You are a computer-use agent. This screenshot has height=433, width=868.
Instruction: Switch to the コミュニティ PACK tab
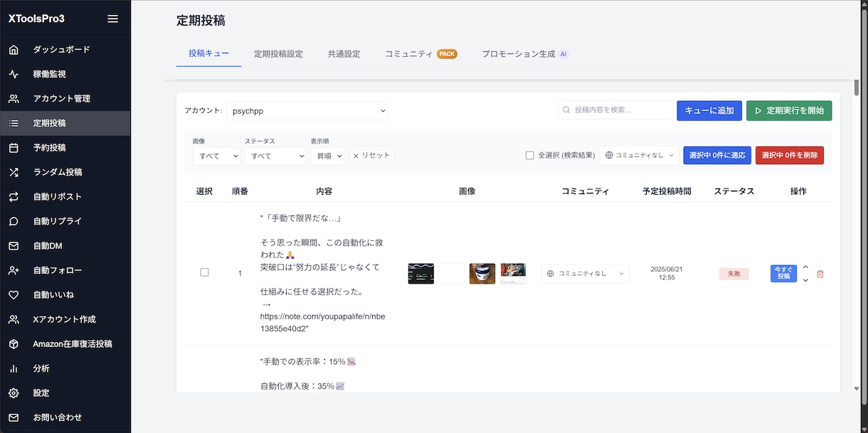point(420,54)
